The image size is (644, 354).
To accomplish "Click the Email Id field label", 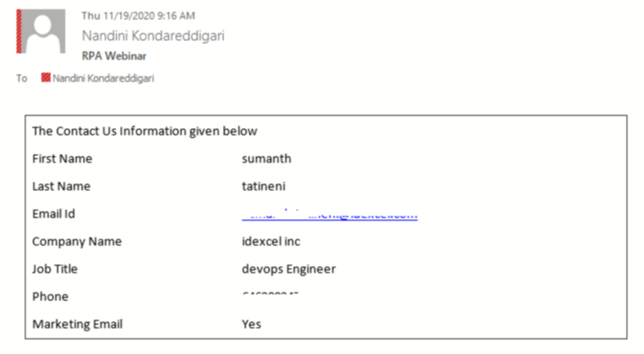I will click(x=54, y=214).
